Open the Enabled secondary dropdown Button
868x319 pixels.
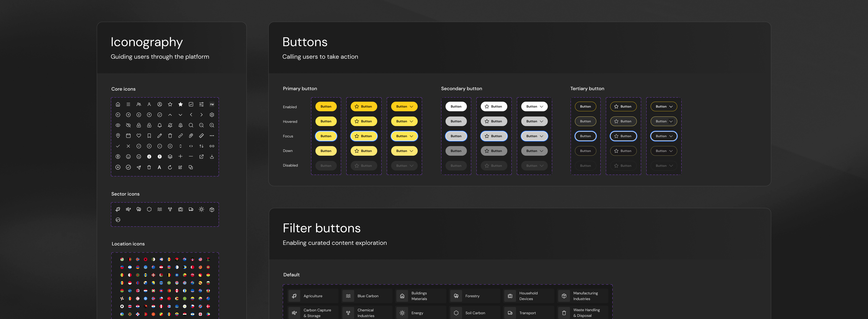(535, 106)
